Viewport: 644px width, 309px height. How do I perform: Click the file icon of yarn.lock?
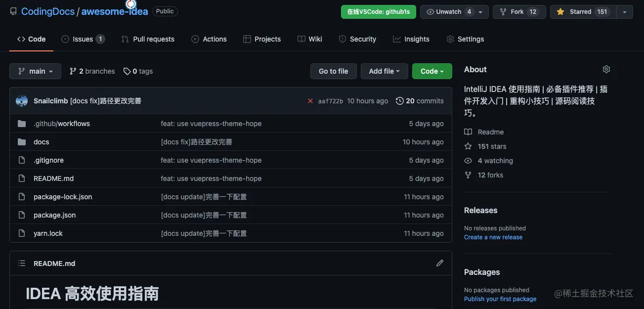[22, 233]
